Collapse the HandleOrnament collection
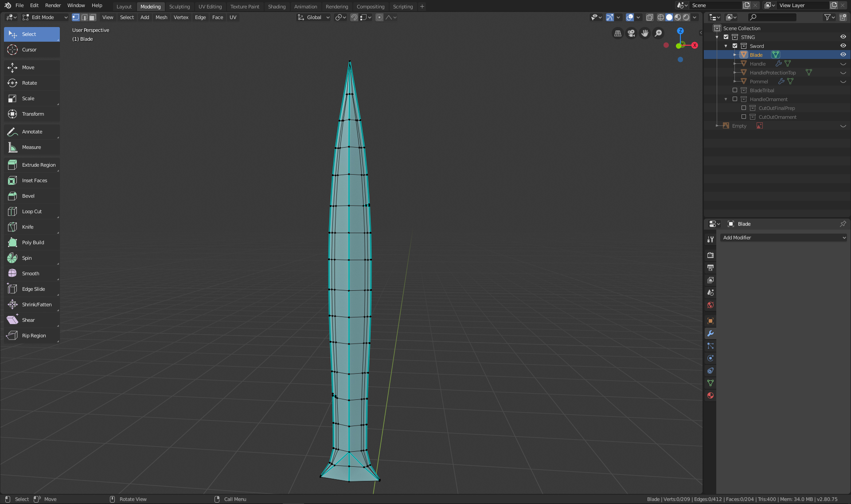 [x=726, y=99]
